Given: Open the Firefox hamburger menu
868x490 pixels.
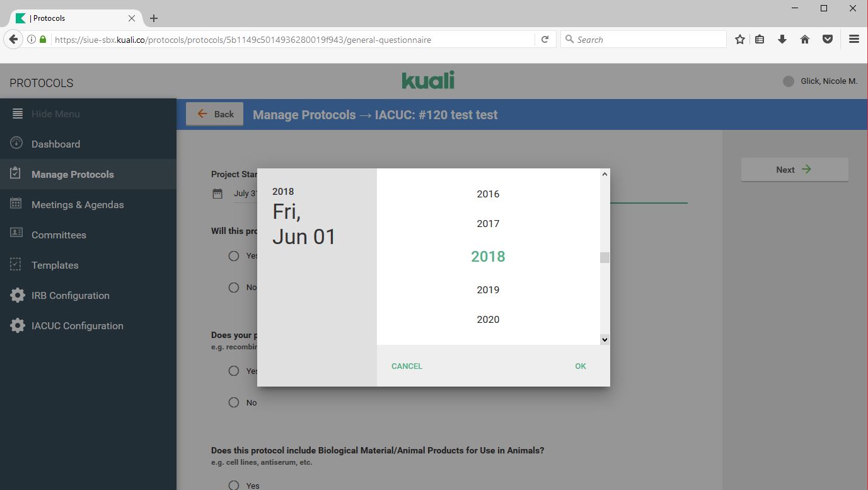Looking at the screenshot, I should 854,39.
